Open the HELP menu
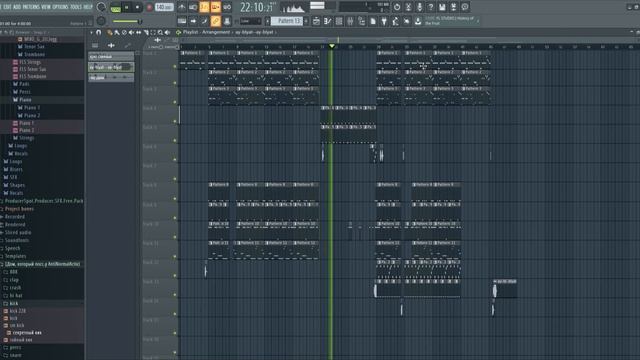640x360 pixels. (x=88, y=7)
